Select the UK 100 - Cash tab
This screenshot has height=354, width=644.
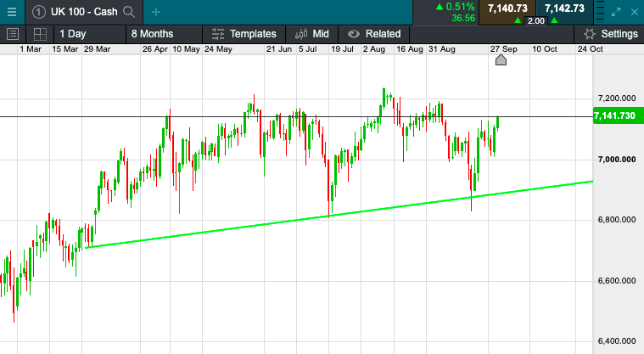pos(84,12)
